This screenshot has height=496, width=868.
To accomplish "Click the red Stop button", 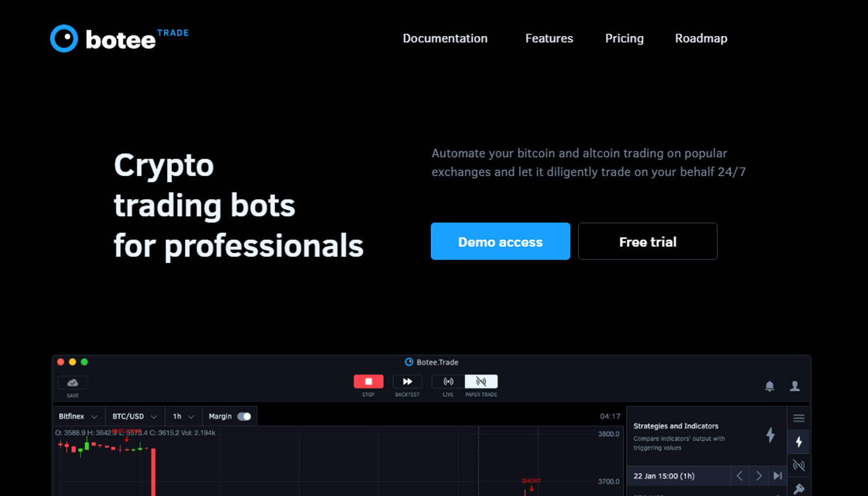I will point(368,381).
